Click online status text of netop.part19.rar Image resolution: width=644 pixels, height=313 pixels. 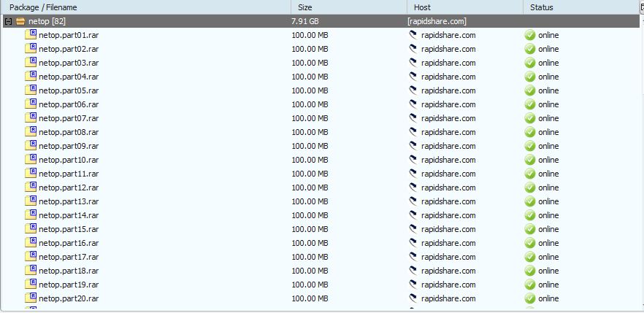[548, 285]
